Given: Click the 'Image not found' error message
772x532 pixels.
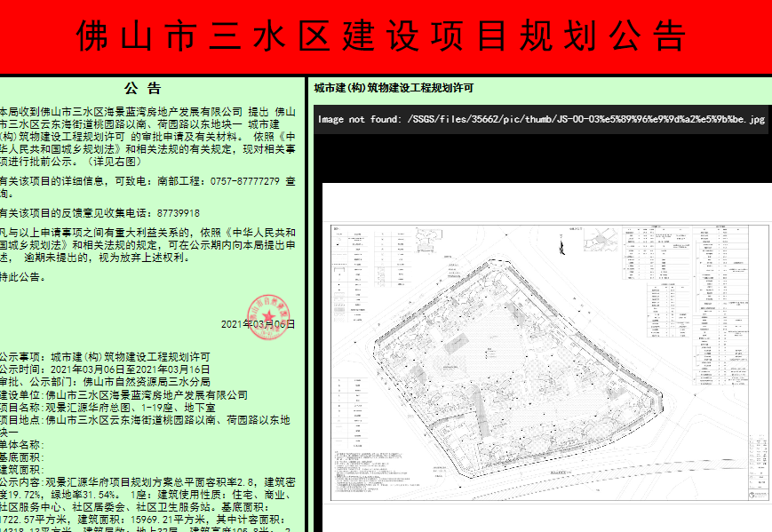Looking at the screenshot, I should 541,119.
